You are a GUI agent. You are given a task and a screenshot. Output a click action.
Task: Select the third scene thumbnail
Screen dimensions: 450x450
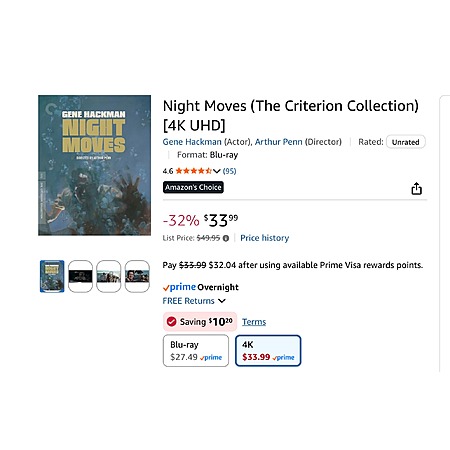[x=109, y=276]
